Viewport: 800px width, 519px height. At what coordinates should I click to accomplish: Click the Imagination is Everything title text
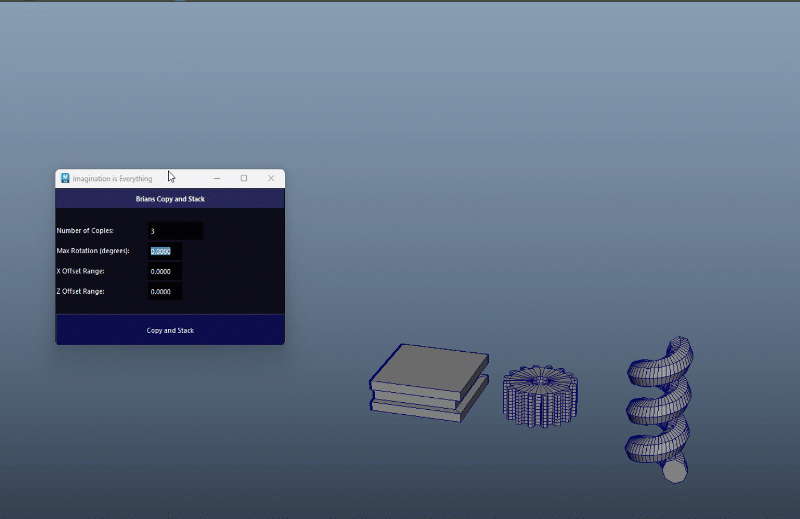(x=112, y=179)
